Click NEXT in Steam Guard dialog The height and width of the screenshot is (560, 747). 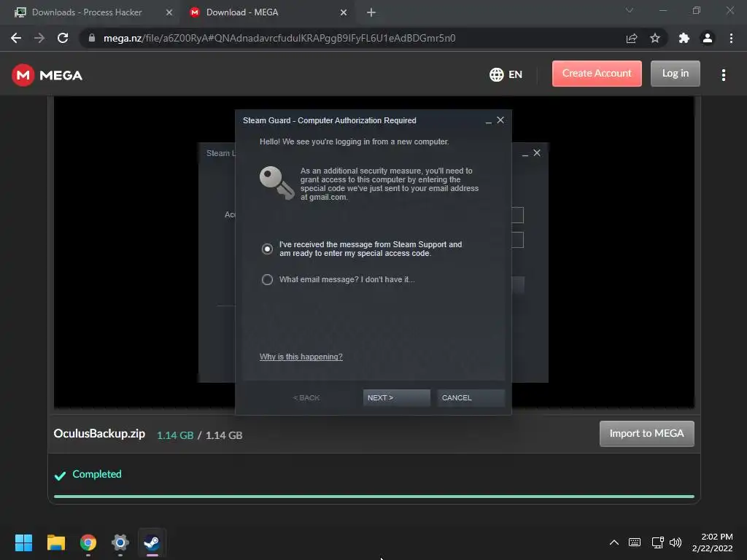pyautogui.click(x=396, y=397)
